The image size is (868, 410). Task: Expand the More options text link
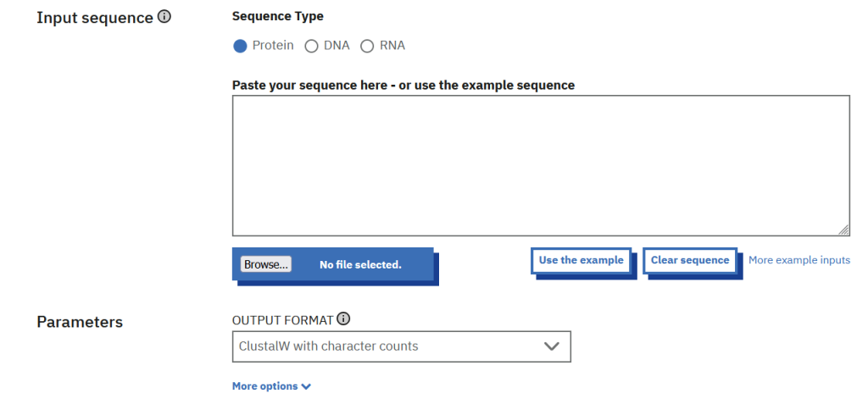[x=264, y=386]
